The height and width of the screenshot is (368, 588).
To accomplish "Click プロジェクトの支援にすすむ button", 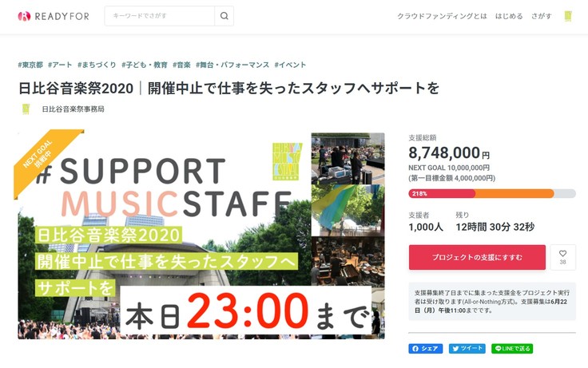I will coord(477,257).
